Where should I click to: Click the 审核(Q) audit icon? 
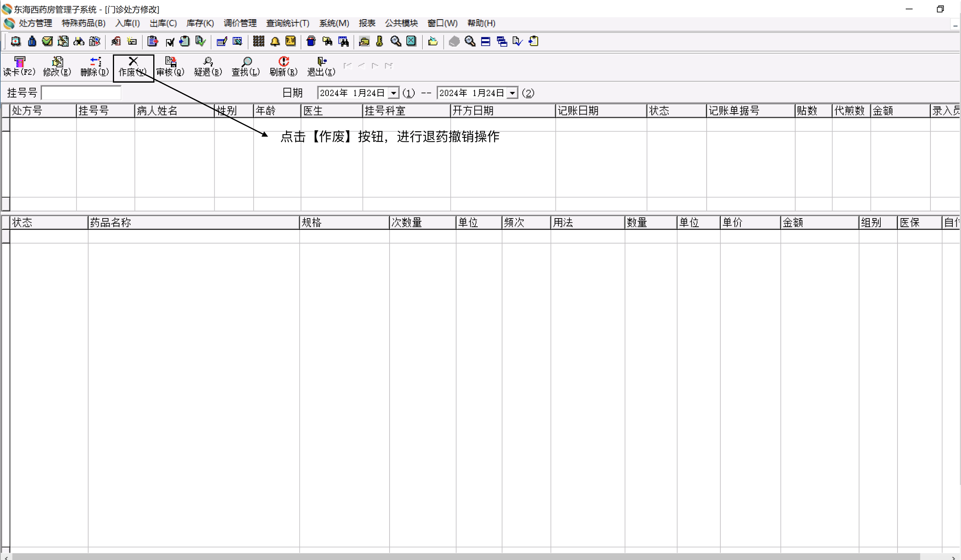click(x=170, y=66)
